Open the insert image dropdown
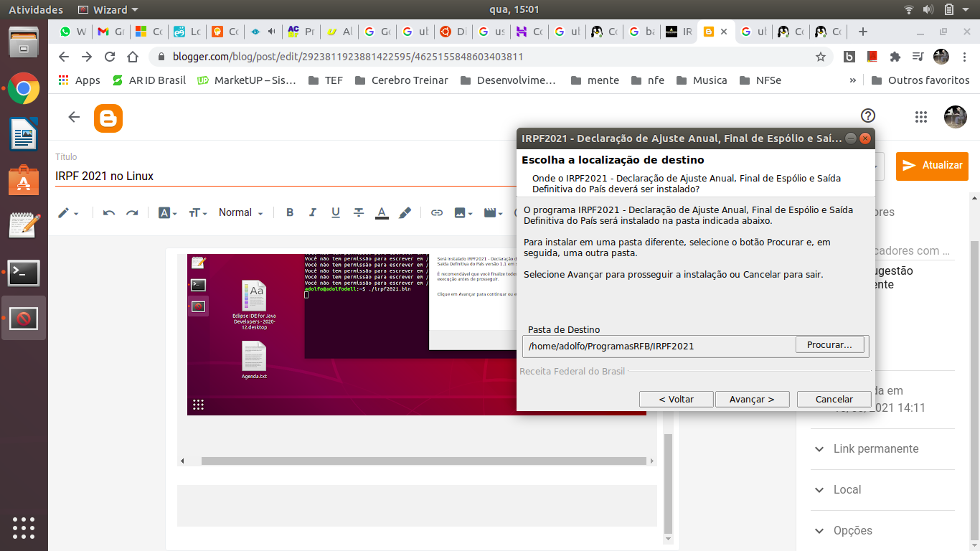 [463, 212]
